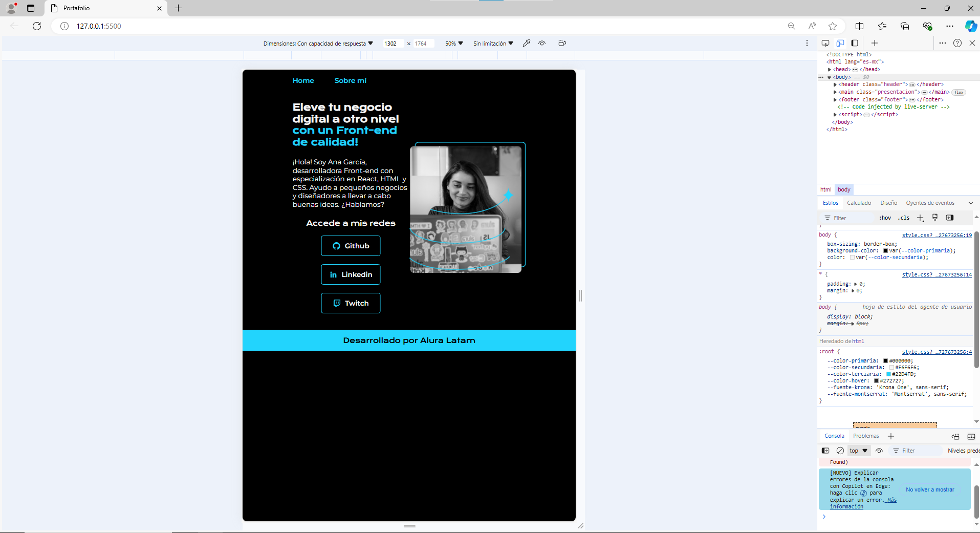Expand main class="presentacion" node
The height and width of the screenshot is (533, 980).
835,92
